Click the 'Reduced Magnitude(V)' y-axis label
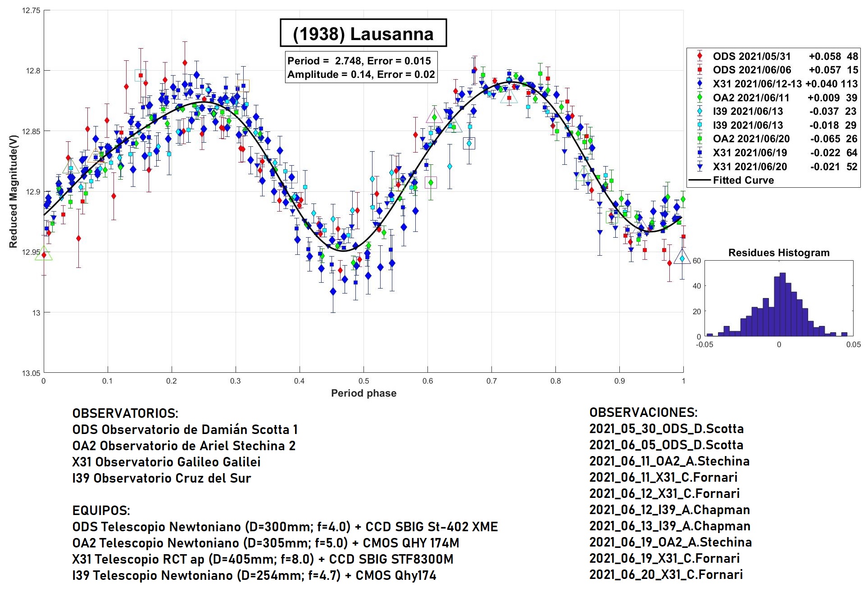 tap(14, 191)
